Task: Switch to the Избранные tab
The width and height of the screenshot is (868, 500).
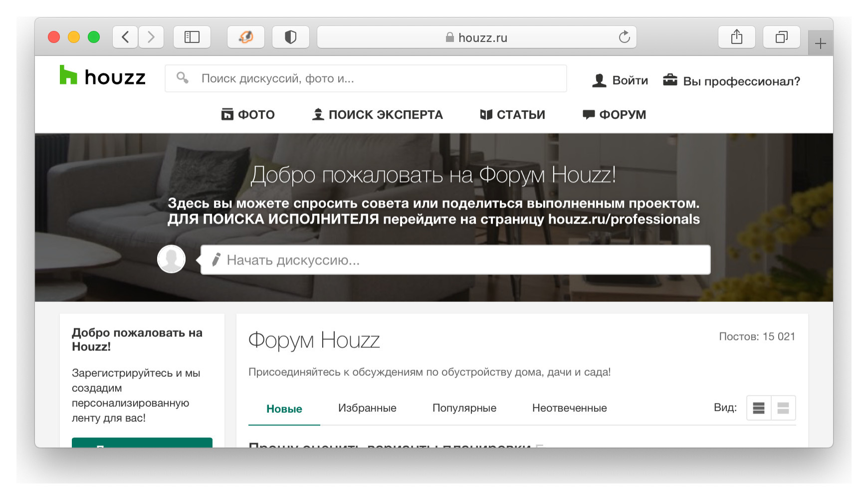Action: pos(367,408)
